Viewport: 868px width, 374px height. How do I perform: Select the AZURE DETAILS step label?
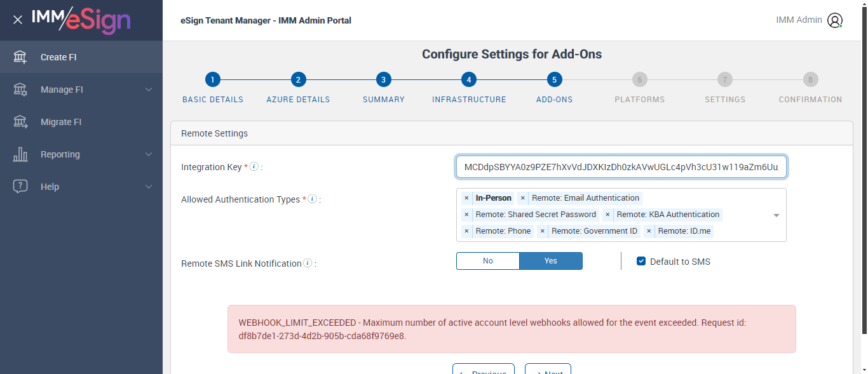pyautogui.click(x=298, y=100)
